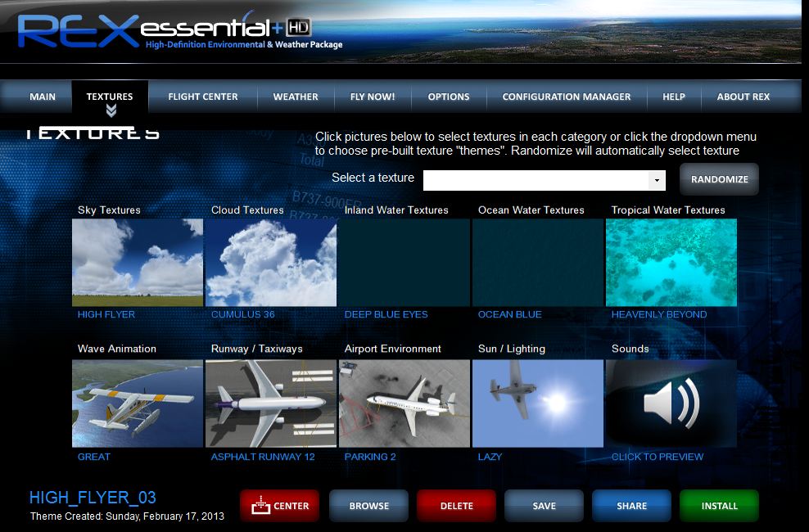Click the Sounds heading

630,349
